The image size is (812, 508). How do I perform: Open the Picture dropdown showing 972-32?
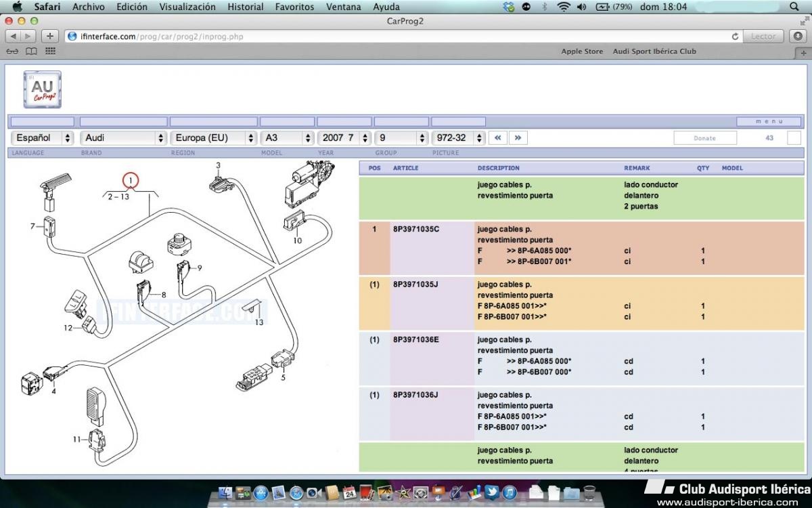click(459, 137)
